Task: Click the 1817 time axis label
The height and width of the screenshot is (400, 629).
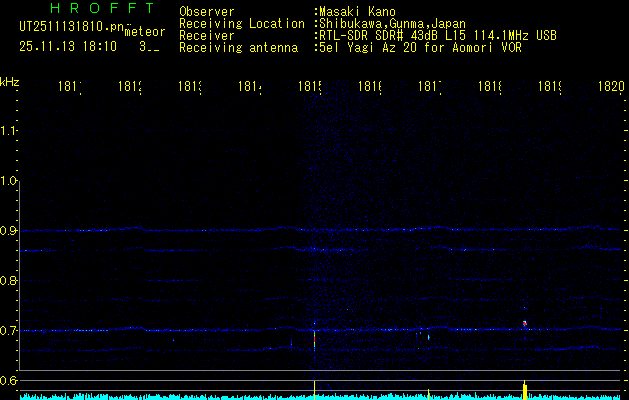Action: click(x=429, y=87)
